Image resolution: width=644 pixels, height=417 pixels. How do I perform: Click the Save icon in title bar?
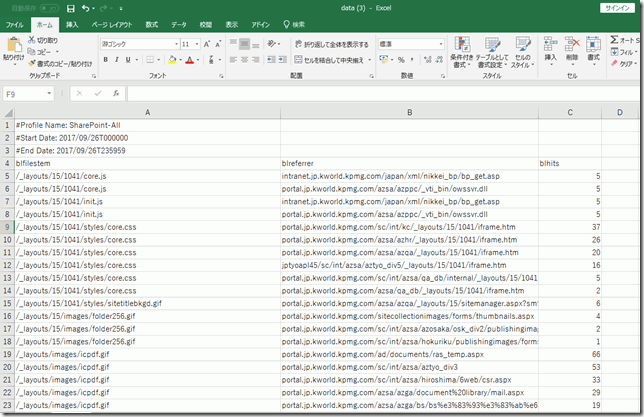point(71,8)
